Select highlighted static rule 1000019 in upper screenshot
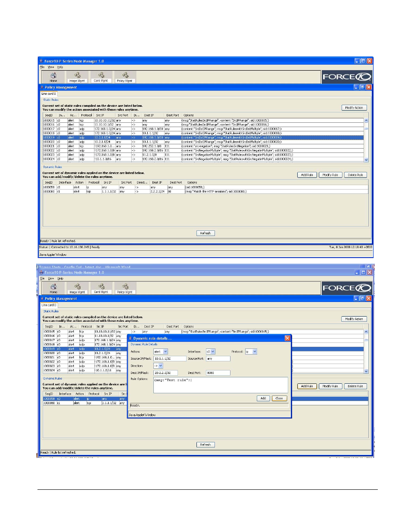The height and width of the screenshot is (532, 411). coord(203,137)
